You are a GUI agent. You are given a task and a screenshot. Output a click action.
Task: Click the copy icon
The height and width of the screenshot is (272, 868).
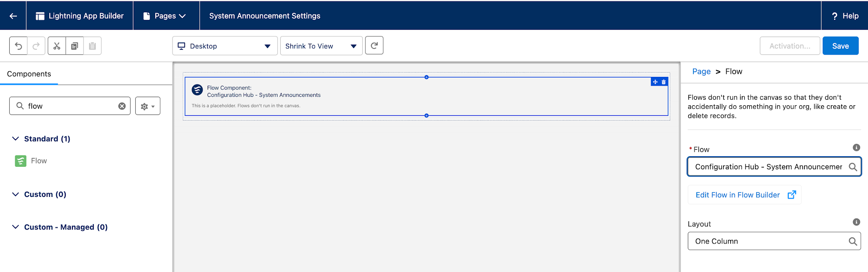pos(75,46)
